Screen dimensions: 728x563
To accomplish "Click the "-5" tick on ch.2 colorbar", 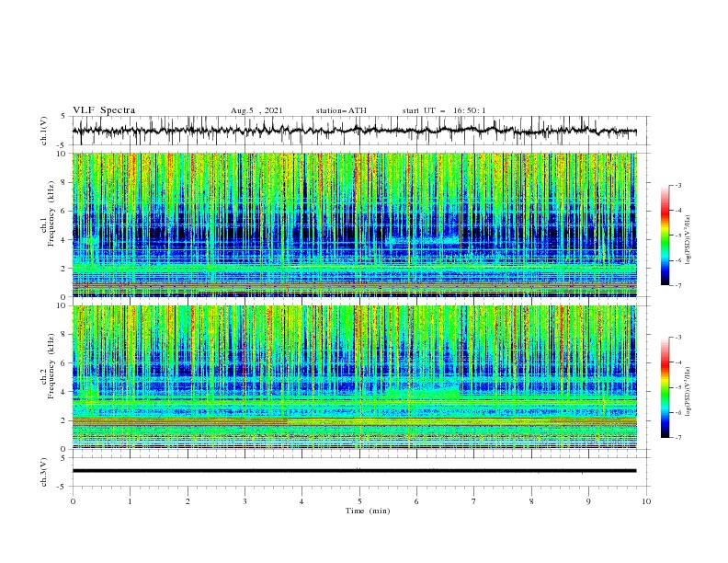I will click(x=678, y=387).
